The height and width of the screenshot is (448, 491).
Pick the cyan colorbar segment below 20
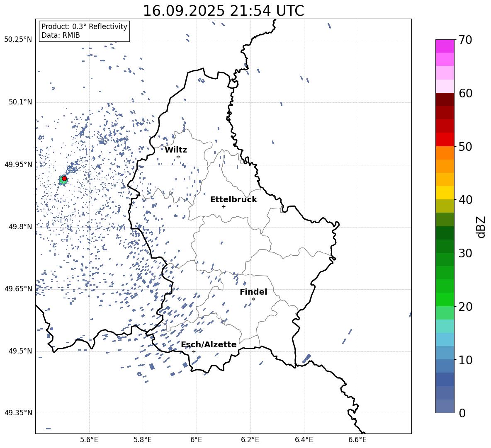(445, 326)
